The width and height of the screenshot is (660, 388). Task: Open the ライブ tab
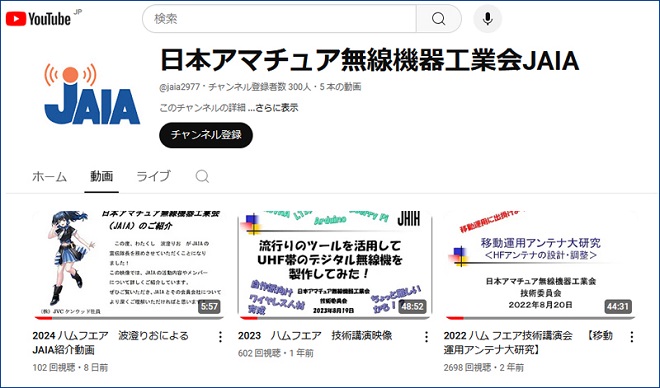[154, 176]
